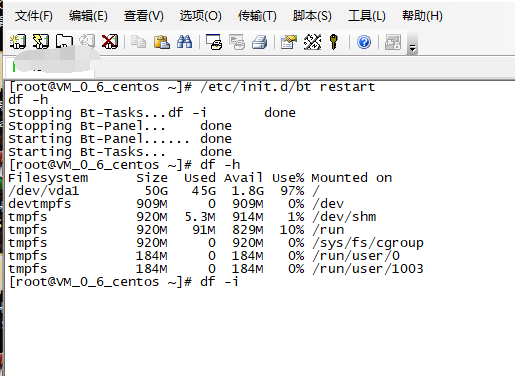Click the greyed Print Selection icon
This screenshot has width=515, height=376.
coord(237,43)
